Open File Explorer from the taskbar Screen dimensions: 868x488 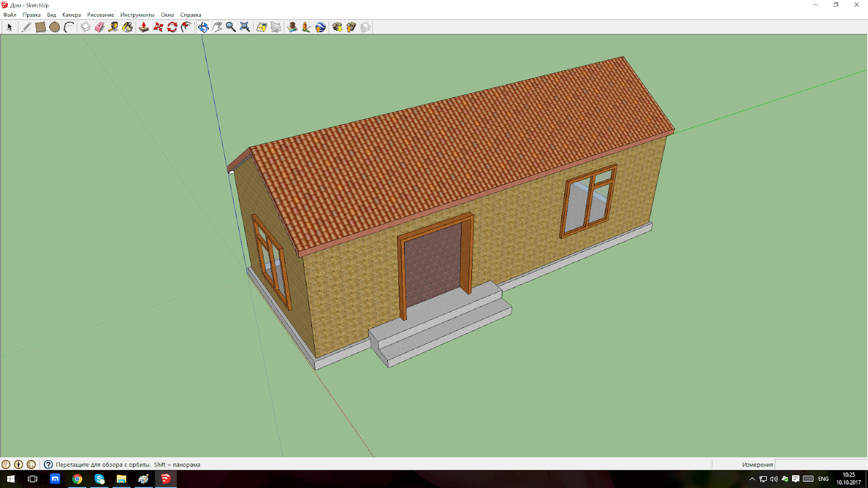click(122, 479)
